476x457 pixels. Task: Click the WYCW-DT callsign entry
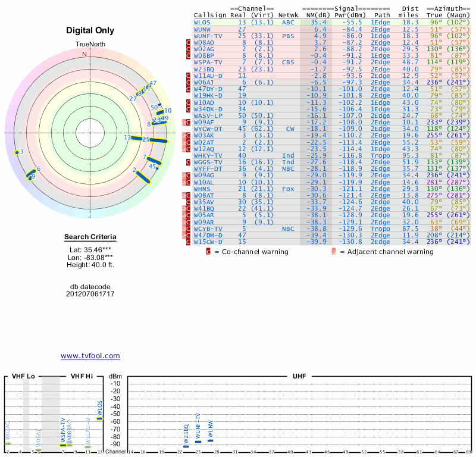click(x=208, y=129)
